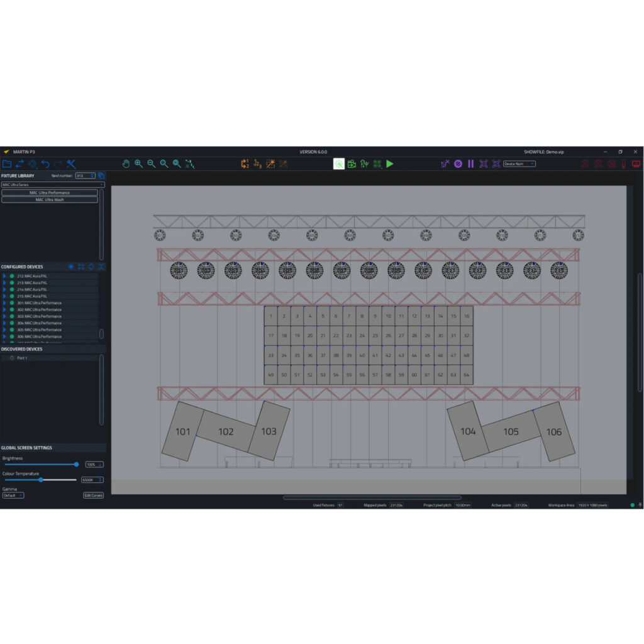
Task: Open the MAC Ultra Series library dropdown
Action: pyautogui.click(x=52, y=185)
